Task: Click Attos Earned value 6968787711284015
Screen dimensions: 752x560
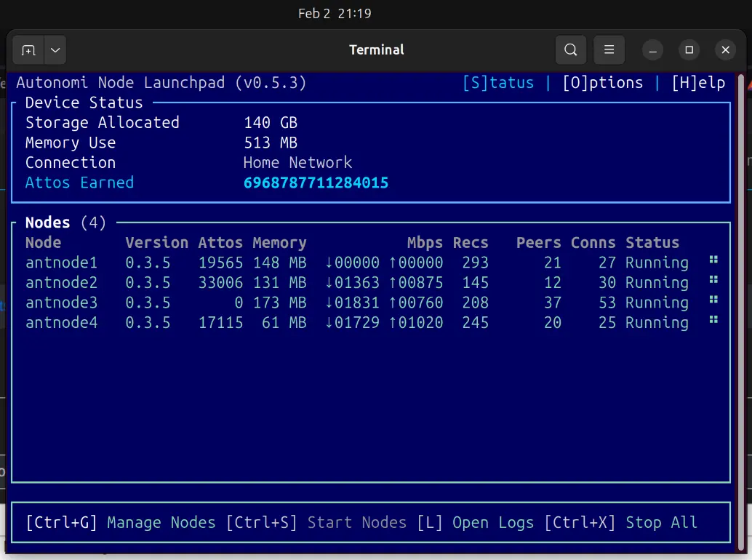Action: click(316, 183)
